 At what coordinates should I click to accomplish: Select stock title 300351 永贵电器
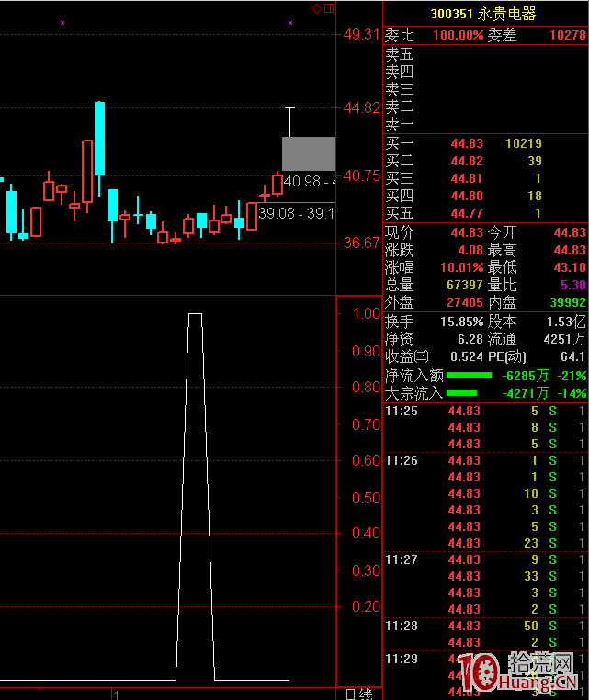pos(482,14)
